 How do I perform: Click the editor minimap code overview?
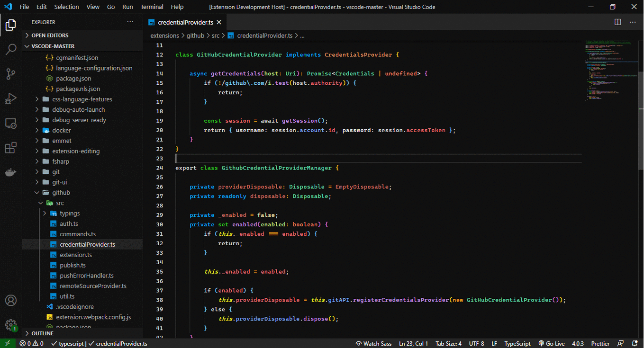tap(610, 71)
